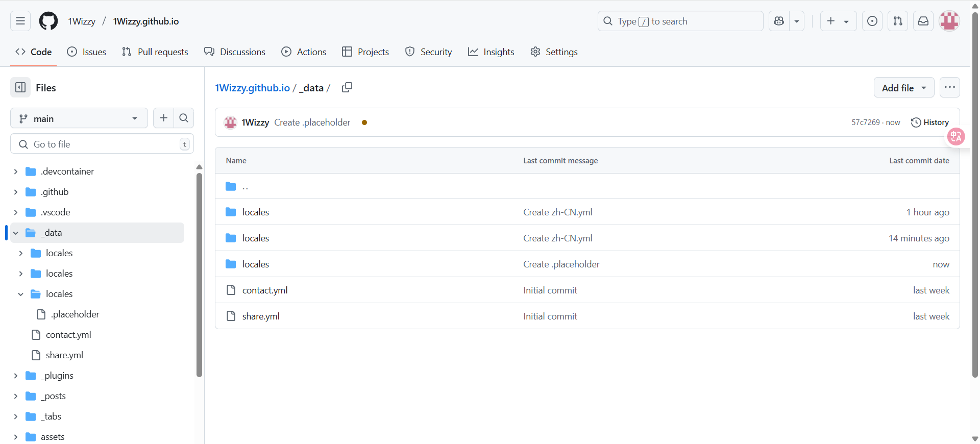Open the Copilot dropdown arrow

point(797,21)
